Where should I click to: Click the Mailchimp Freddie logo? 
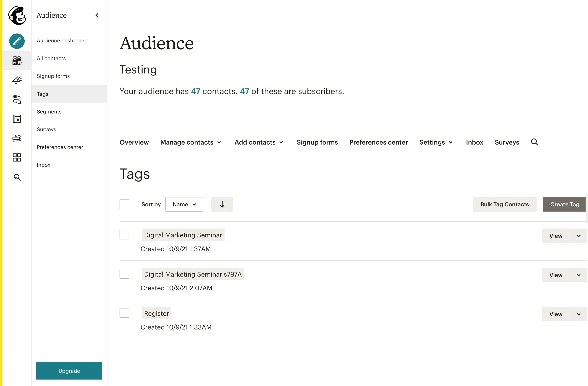17,16
